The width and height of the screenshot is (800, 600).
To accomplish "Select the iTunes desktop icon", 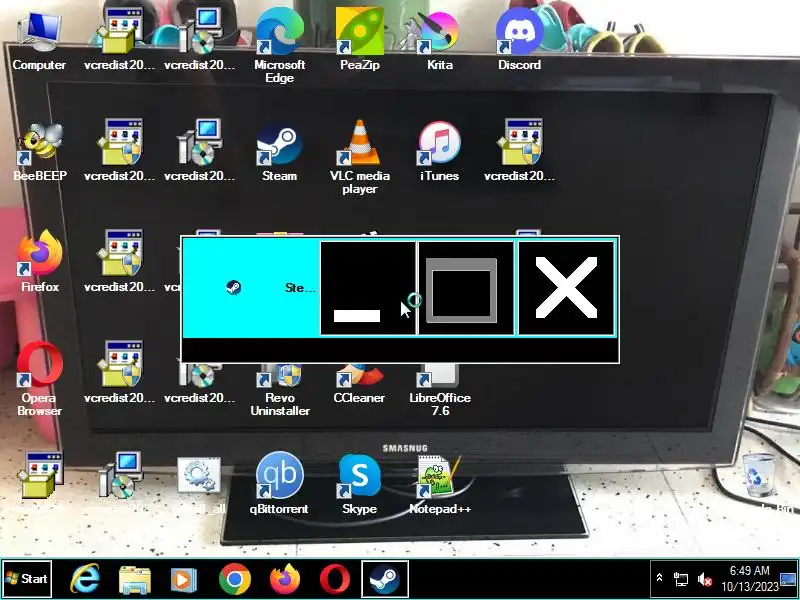I will point(439,151).
